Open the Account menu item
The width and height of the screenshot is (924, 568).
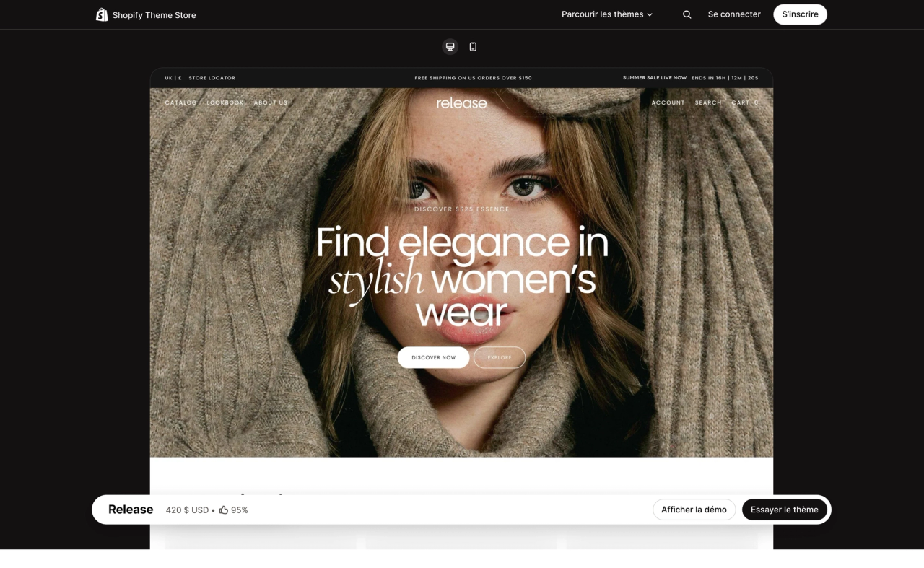pyautogui.click(x=668, y=102)
